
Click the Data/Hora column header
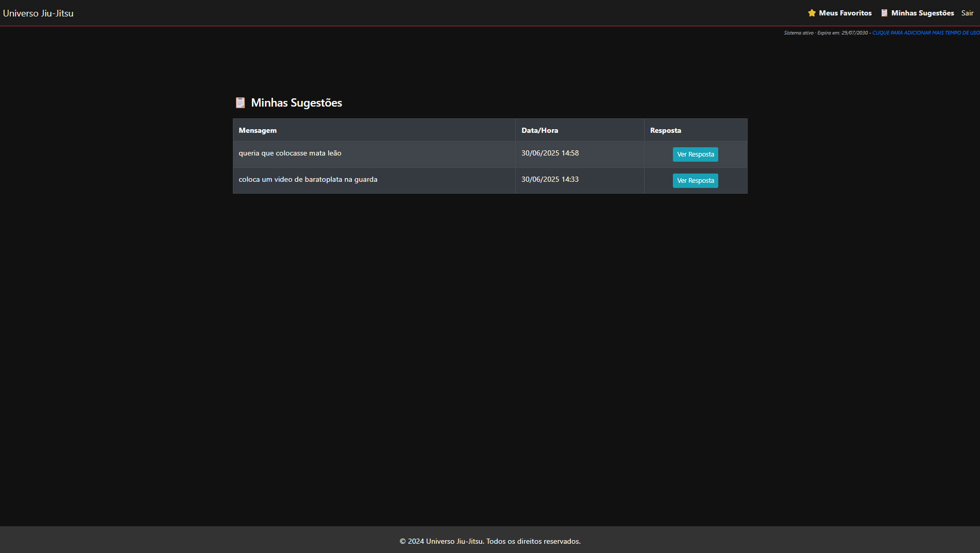539,130
